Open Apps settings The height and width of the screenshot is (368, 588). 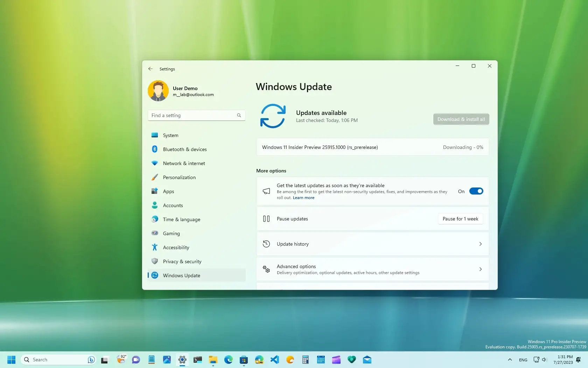pos(196,191)
